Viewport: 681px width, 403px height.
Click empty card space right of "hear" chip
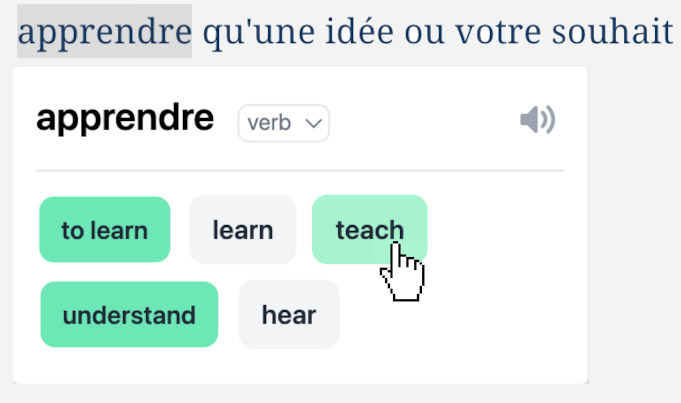point(460,315)
